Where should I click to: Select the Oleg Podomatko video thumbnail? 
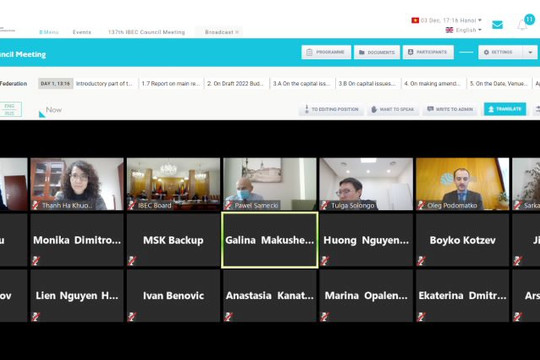click(463, 184)
